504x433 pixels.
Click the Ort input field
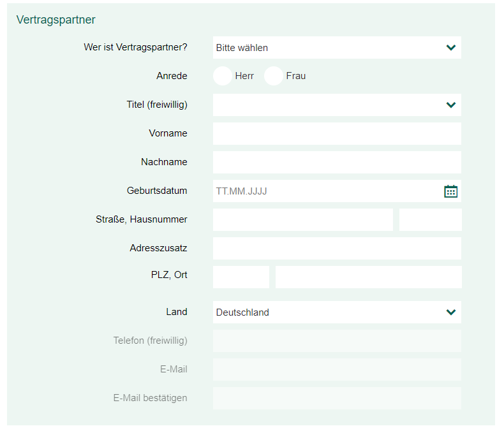coord(368,277)
